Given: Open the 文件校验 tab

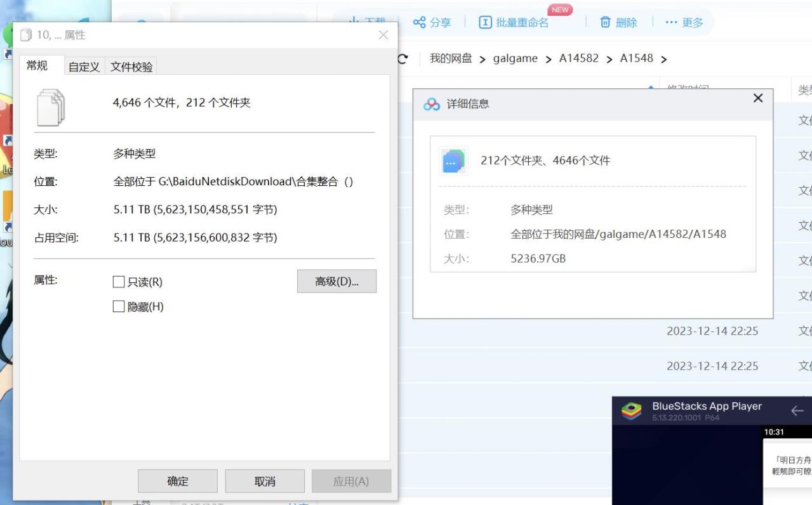Looking at the screenshot, I should pyautogui.click(x=131, y=67).
